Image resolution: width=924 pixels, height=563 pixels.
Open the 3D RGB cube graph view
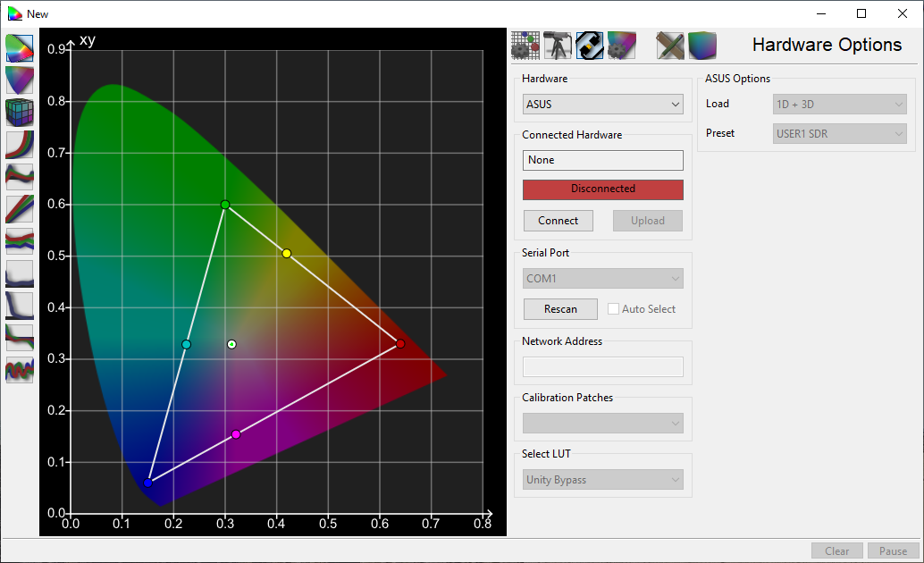19,113
